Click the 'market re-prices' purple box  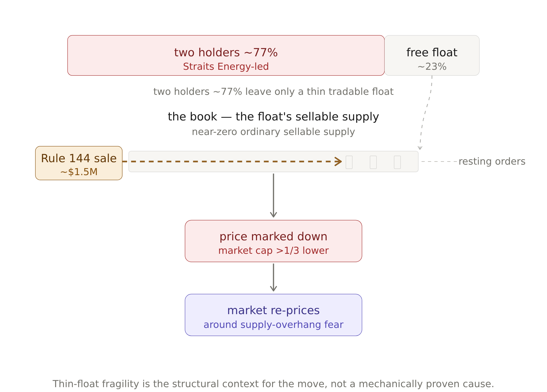pos(273,315)
